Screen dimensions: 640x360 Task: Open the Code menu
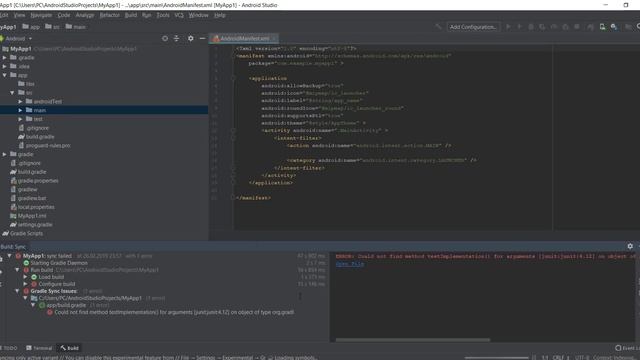pyautogui.click(x=64, y=15)
